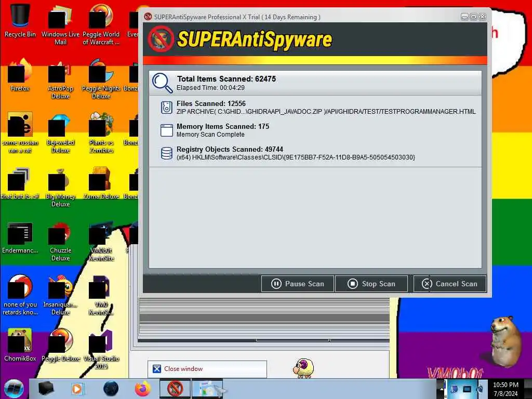Click the SUPERAntiSpyware logo in banner
Viewport: 532px width, 399px height.
[x=240, y=39]
